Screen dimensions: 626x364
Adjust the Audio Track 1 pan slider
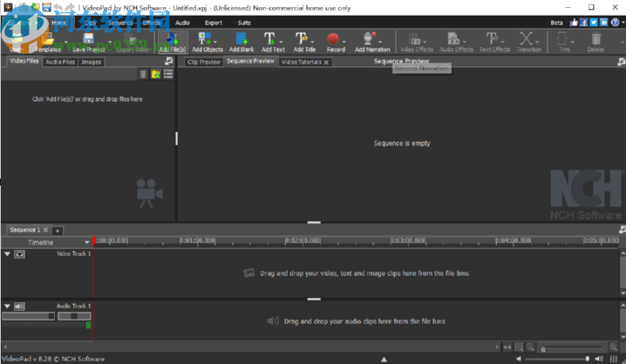tap(74, 316)
